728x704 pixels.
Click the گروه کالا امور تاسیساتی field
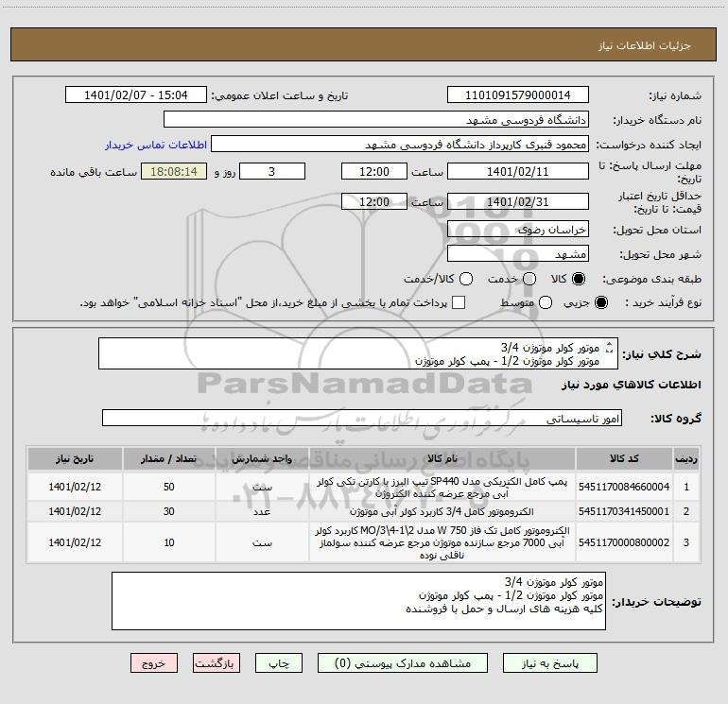(362, 418)
